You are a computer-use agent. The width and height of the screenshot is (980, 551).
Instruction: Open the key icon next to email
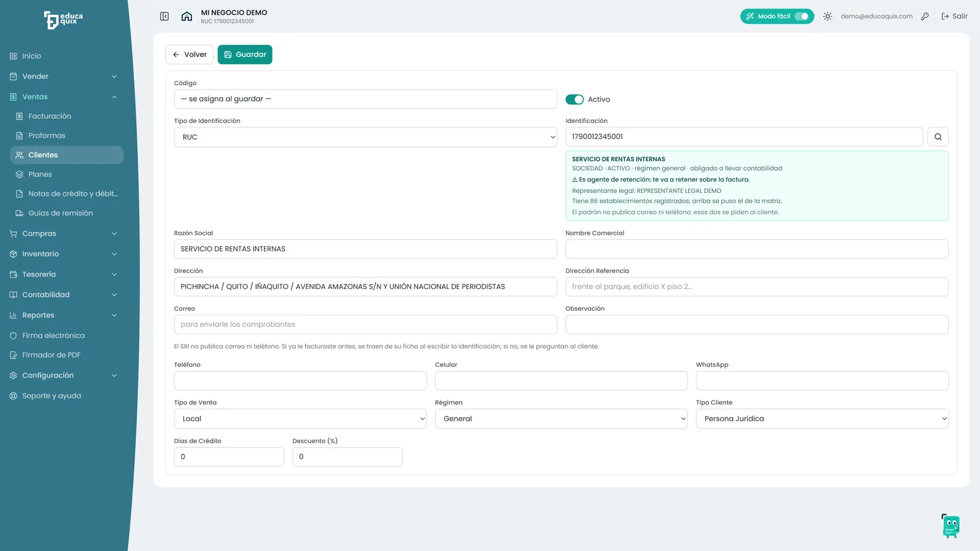click(x=925, y=17)
